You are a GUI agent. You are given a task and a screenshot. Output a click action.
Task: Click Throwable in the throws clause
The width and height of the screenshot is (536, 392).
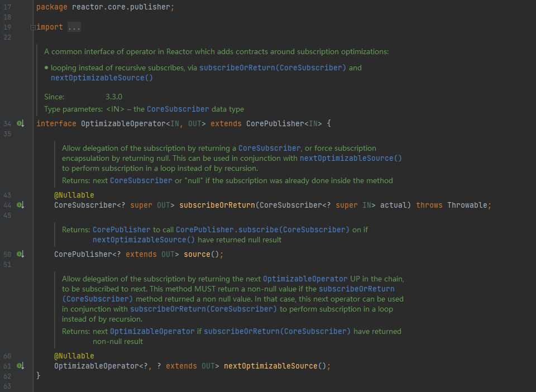click(x=468, y=205)
